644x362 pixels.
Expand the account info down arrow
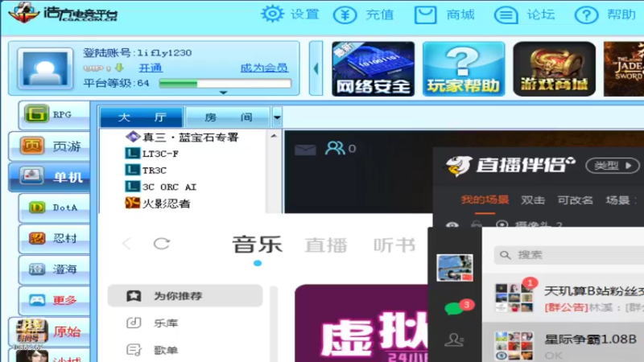coord(223,93)
